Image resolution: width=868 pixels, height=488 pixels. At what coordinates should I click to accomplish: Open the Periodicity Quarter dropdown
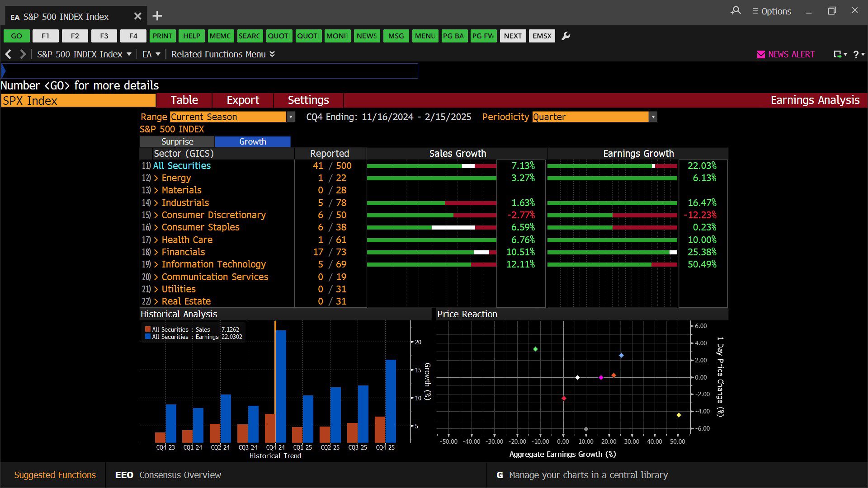[x=653, y=117]
